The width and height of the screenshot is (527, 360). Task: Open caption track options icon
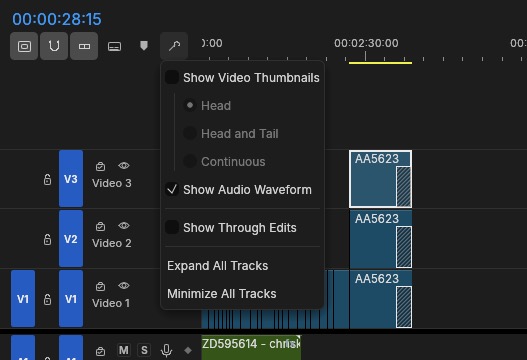tap(114, 46)
